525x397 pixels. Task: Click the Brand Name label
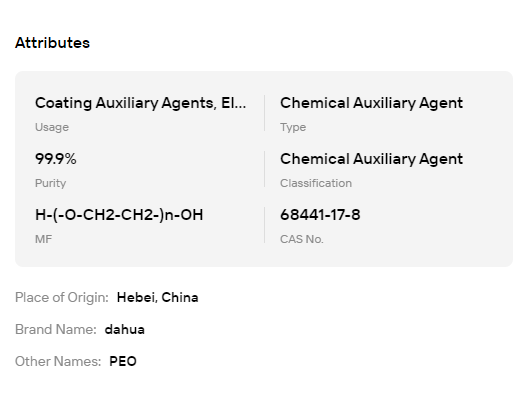tap(56, 329)
